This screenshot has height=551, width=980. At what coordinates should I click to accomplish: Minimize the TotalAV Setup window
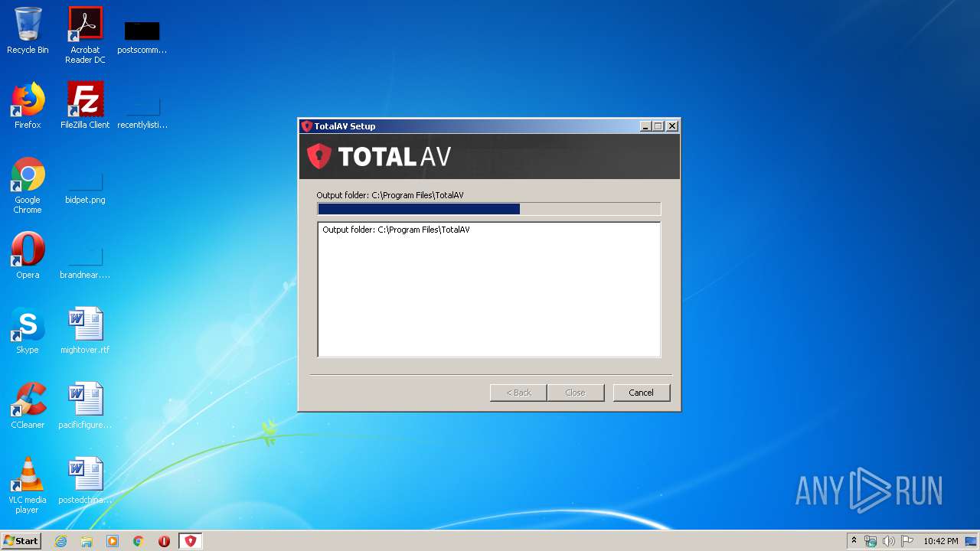[645, 126]
